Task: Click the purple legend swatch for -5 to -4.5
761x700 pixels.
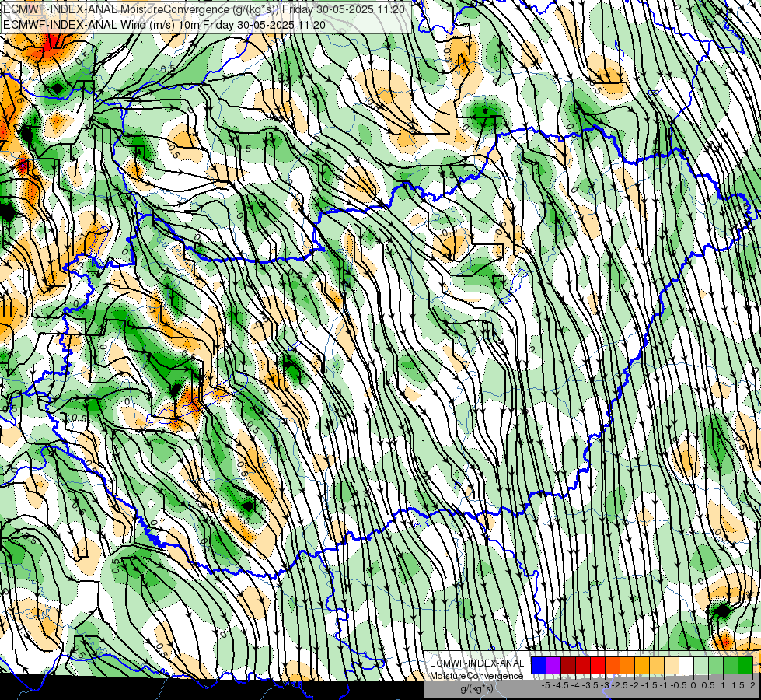Action: click(x=553, y=666)
